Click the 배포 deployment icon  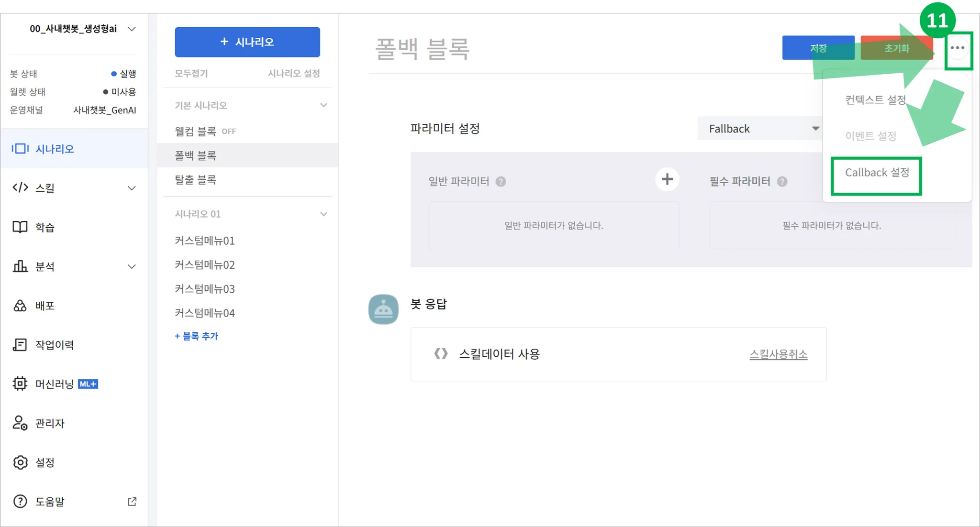click(x=20, y=306)
